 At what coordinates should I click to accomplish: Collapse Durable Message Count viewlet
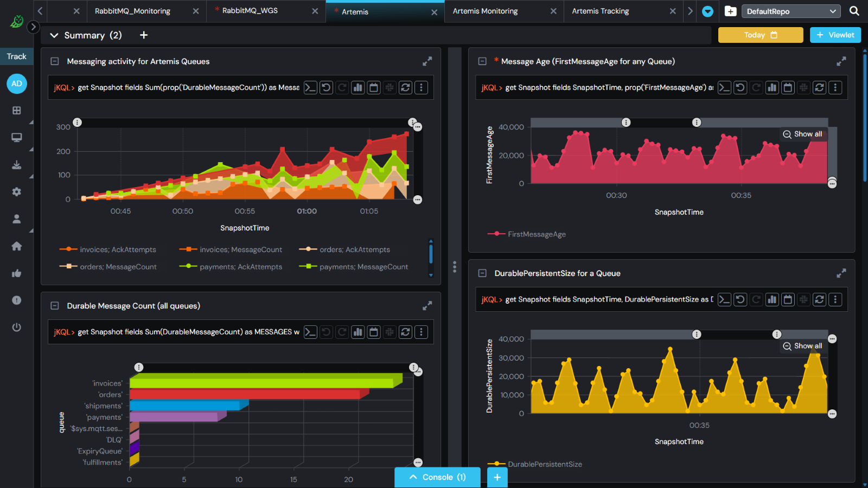[55, 306]
